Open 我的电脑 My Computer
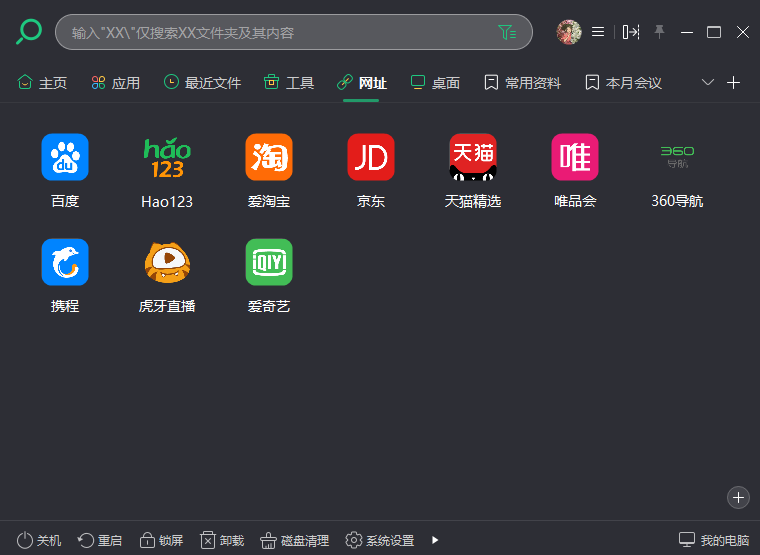Viewport: 760px width, 555px height. tap(714, 540)
